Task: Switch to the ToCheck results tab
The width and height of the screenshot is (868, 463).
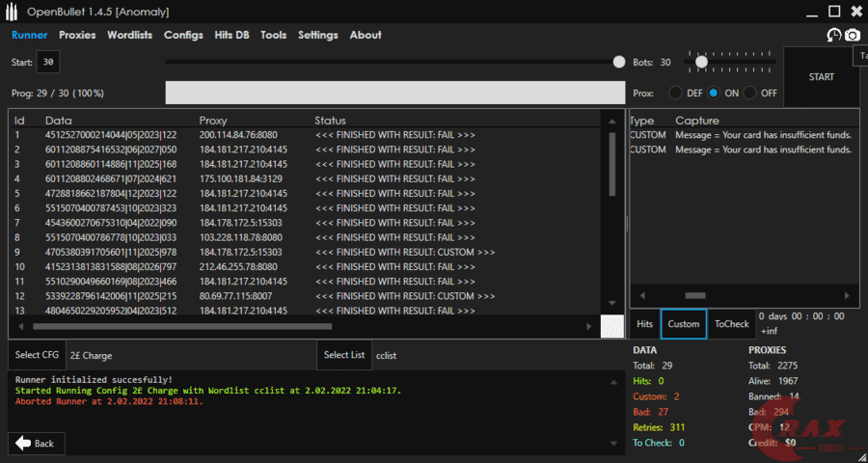Action: (x=732, y=324)
